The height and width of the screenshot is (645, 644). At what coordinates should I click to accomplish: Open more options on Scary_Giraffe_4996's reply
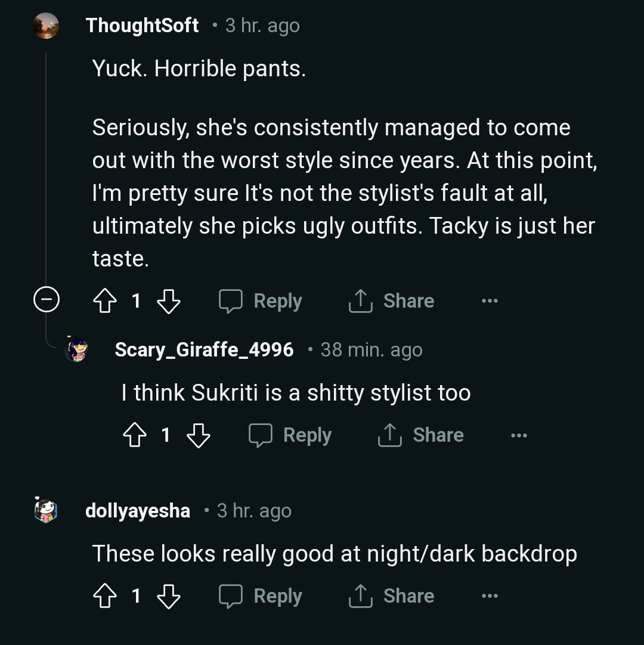coord(519,435)
